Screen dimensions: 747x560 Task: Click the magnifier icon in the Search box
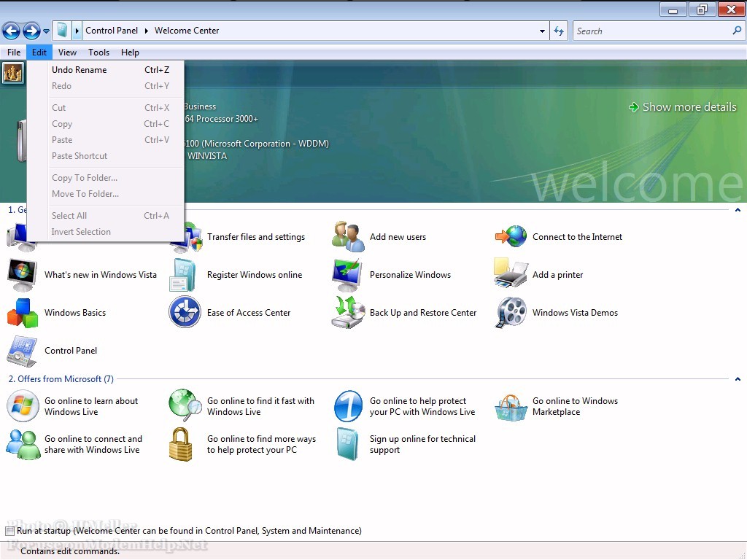tap(737, 31)
